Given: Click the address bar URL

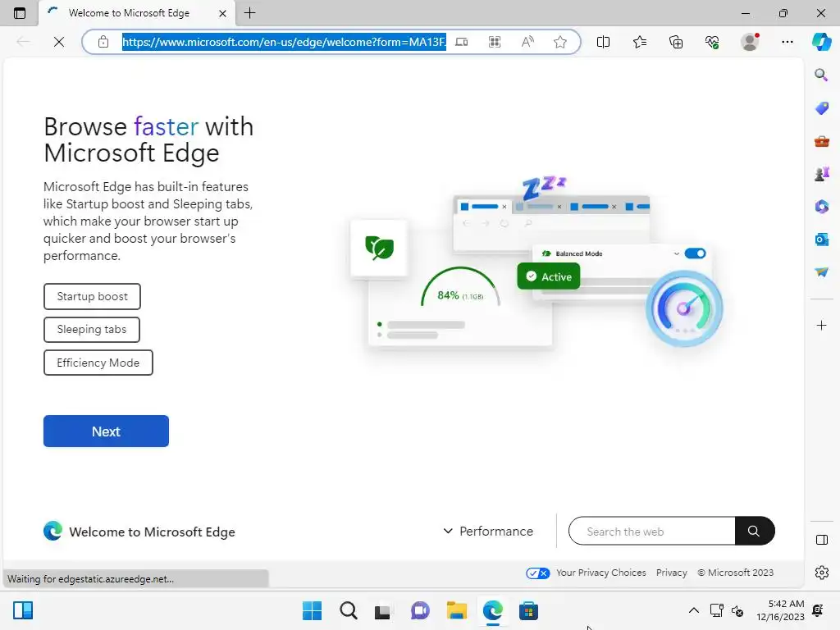Looking at the screenshot, I should click(284, 42).
